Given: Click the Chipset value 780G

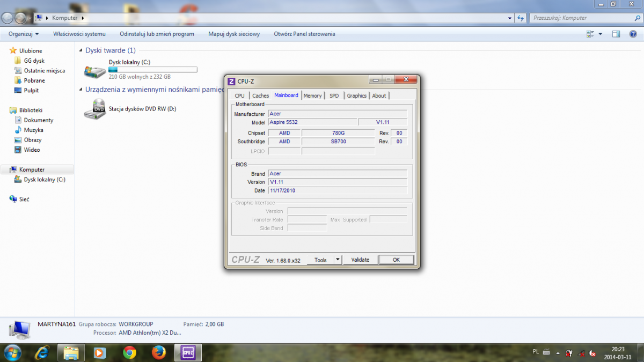Looking at the screenshot, I should click(338, 133).
